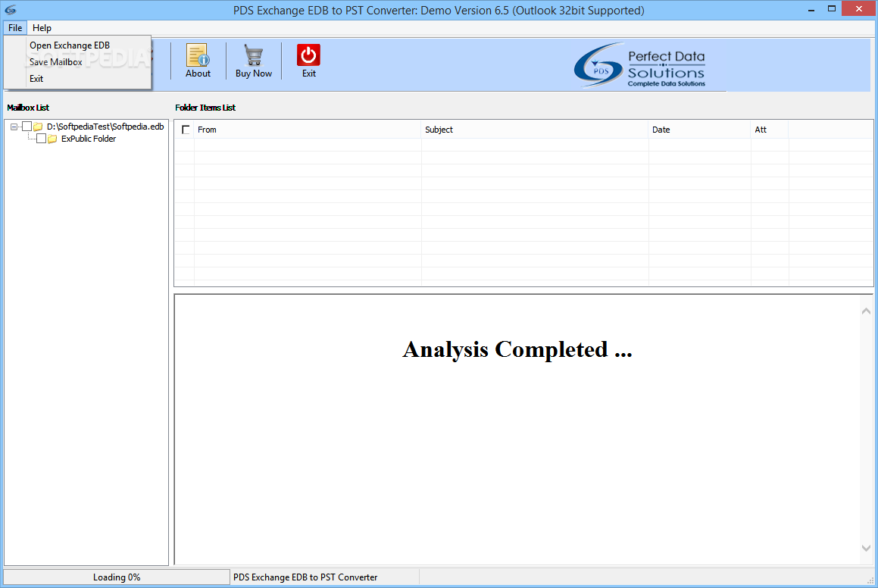Check the ExPublic Folder checkbox
Viewport: 878px width, 588px height.
pos(41,139)
